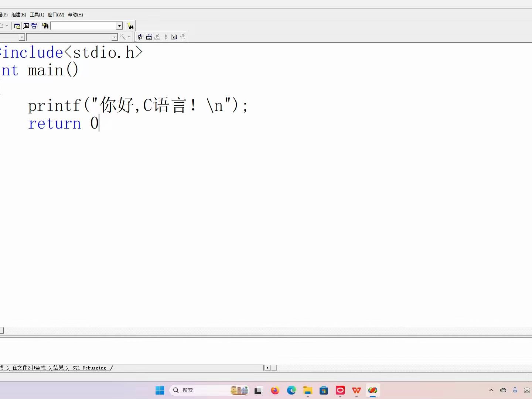532x399 pixels.
Task: Click the Go debug icon
Action: (174, 37)
